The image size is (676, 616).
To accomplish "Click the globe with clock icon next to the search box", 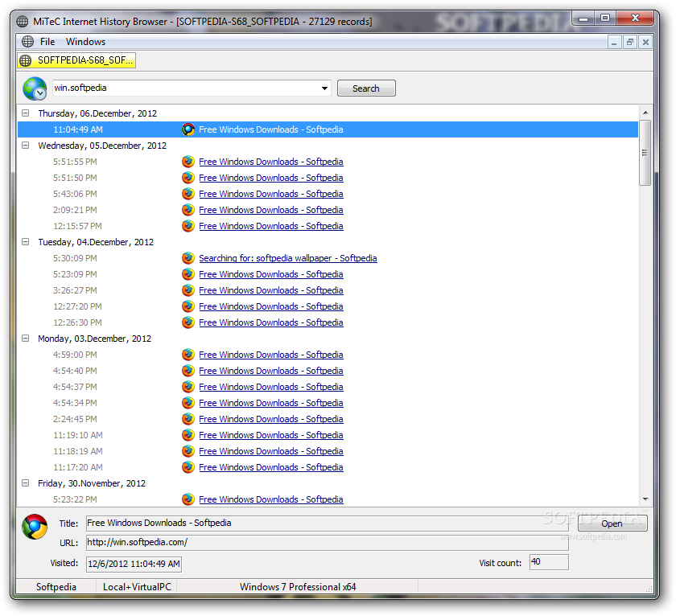I will click(x=35, y=88).
